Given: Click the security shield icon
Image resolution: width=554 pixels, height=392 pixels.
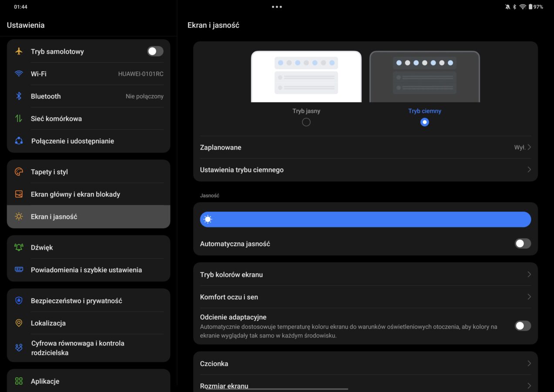Looking at the screenshot, I should click(x=19, y=301).
